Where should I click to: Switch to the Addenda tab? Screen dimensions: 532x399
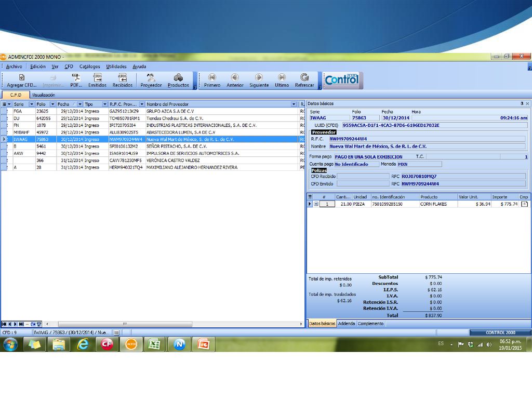[x=347, y=324]
